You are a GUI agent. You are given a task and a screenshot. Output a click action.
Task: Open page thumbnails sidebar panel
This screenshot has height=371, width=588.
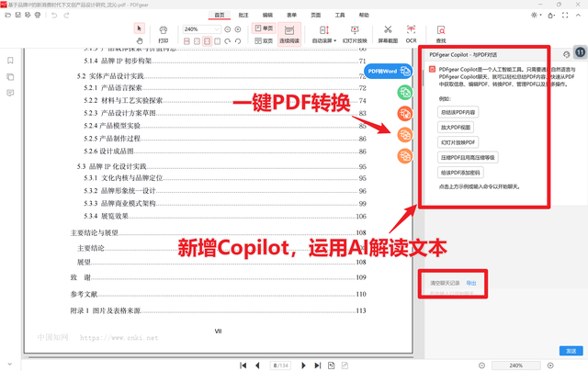10,77
